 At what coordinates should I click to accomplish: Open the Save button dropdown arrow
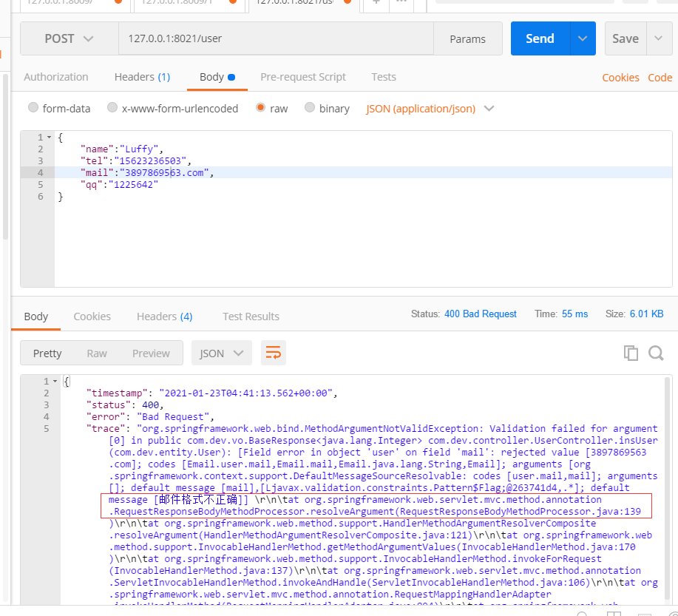coord(659,38)
